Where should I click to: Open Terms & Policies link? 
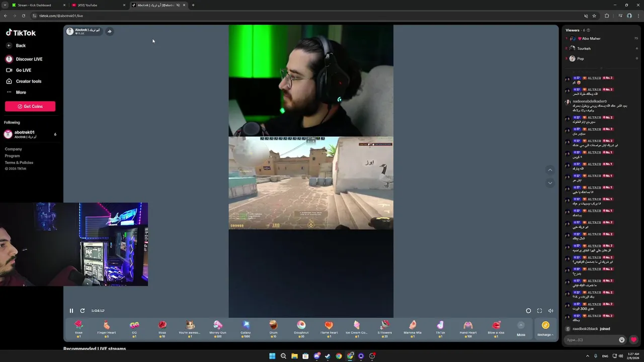point(19,162)
